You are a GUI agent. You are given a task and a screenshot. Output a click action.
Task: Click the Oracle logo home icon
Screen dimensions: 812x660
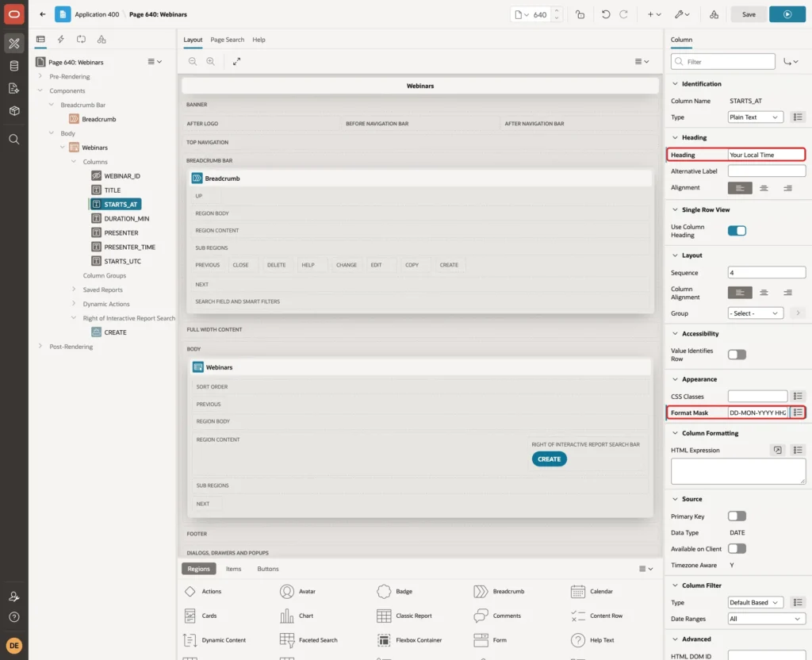coord(14,14)
